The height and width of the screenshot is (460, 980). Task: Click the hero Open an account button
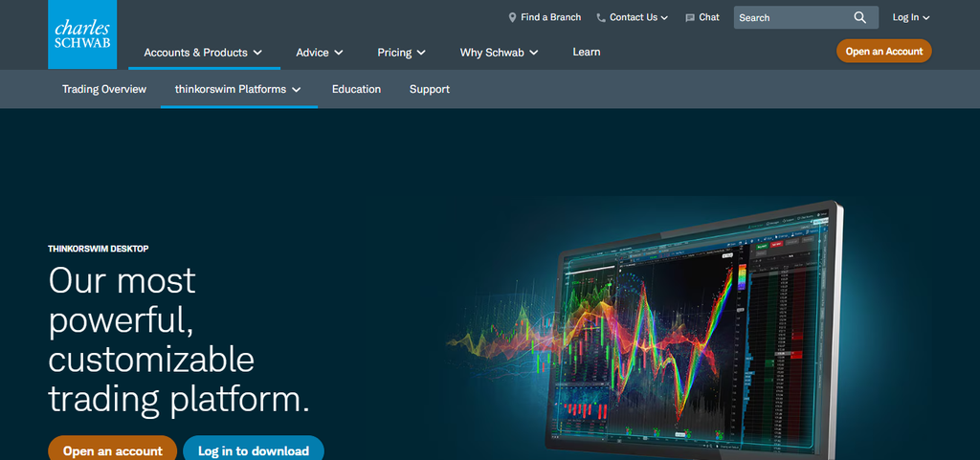[113, 449]
